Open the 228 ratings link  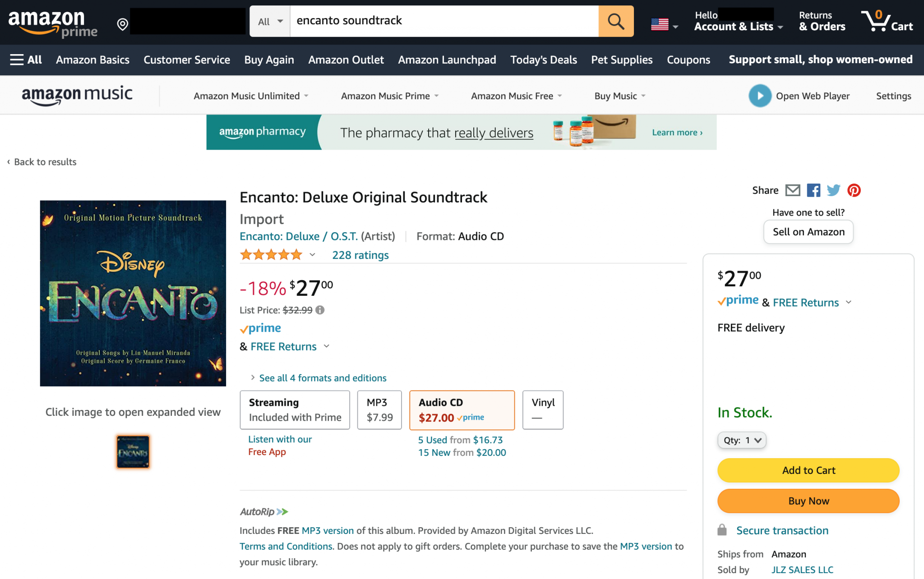coord(360,255)
